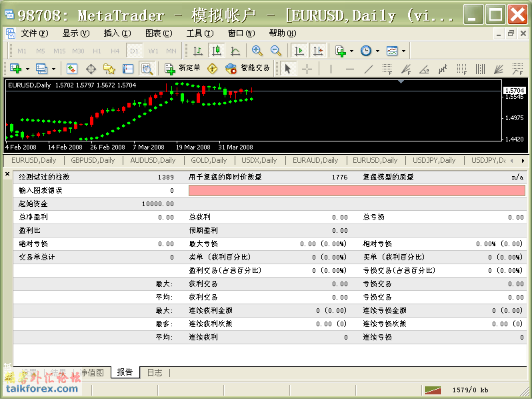Click the 新定单 new order button

coord(183,69)
